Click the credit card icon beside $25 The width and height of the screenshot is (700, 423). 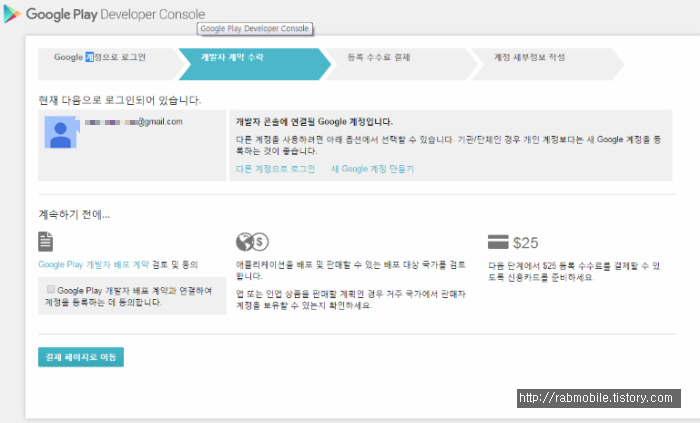498,242
